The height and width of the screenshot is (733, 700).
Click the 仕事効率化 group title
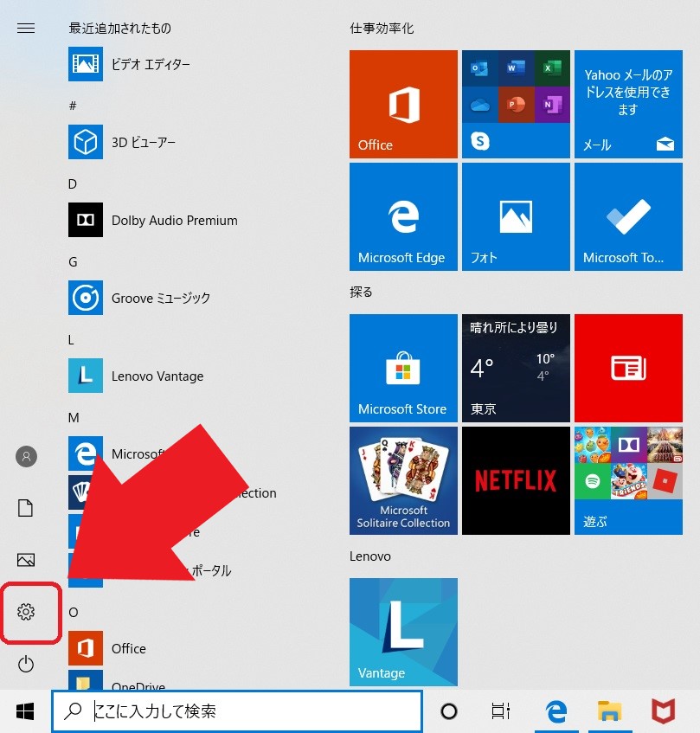coord(382,29)
